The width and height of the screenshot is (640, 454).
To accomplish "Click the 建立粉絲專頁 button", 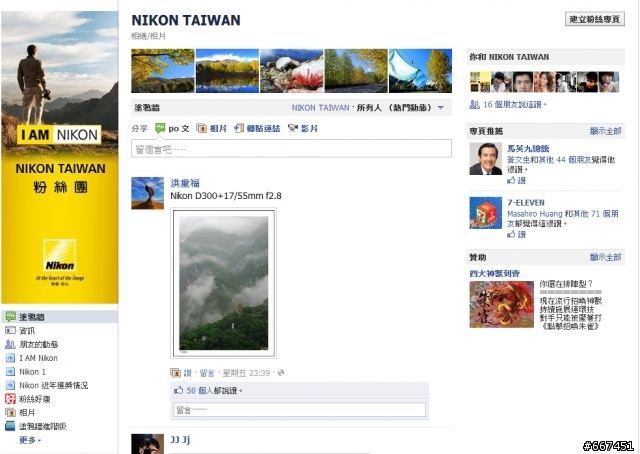I will tap(595, 19).
